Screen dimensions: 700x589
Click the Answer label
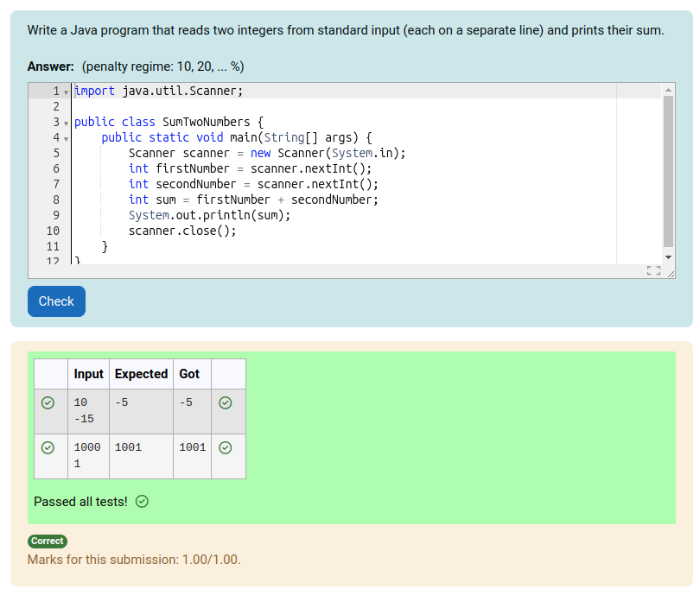50,66
